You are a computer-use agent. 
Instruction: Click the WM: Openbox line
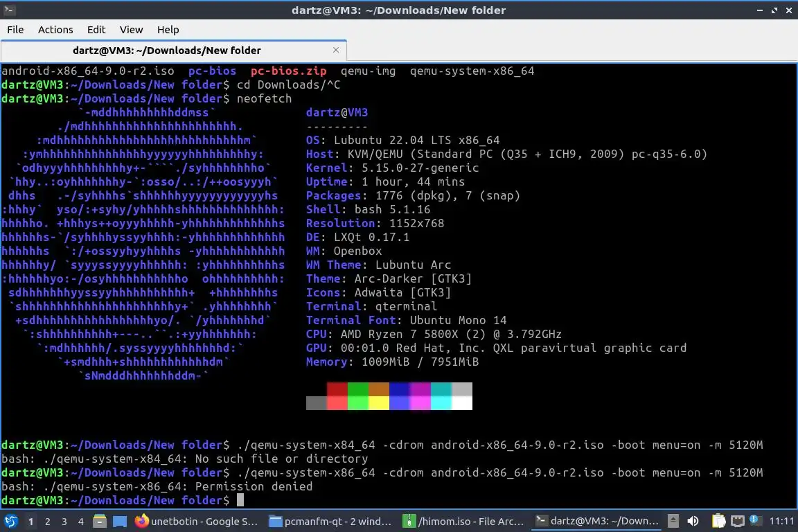pos(344,251)
